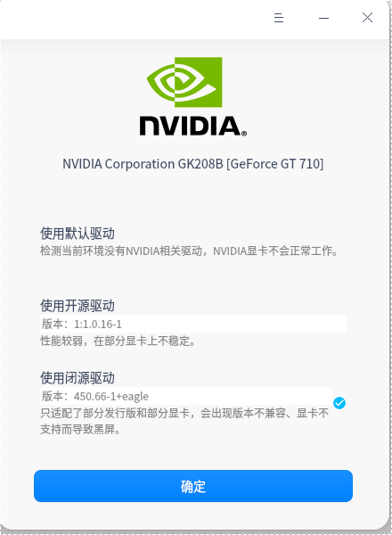Select the 使用闭源驱动 option
Viewport: 392px width, 535px height.
(x=78, y=378)
